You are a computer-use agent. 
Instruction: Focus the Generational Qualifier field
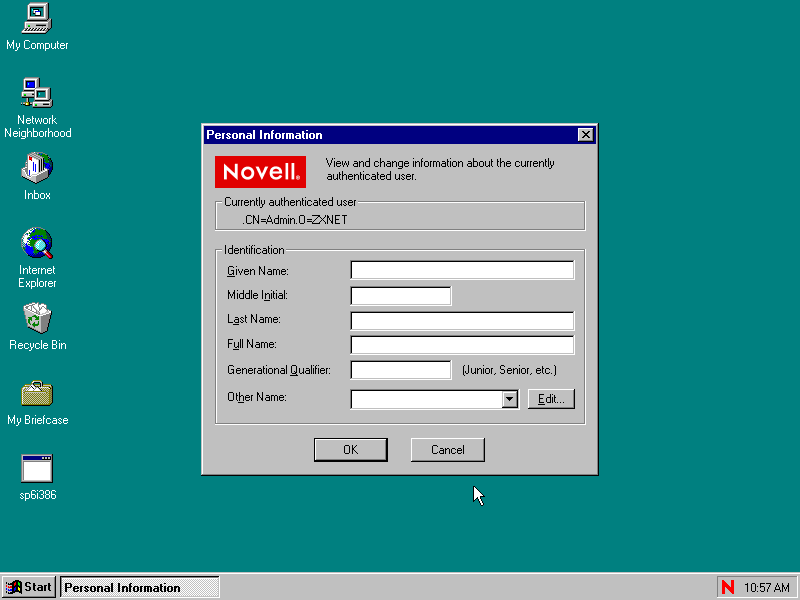tap(401, 370)
